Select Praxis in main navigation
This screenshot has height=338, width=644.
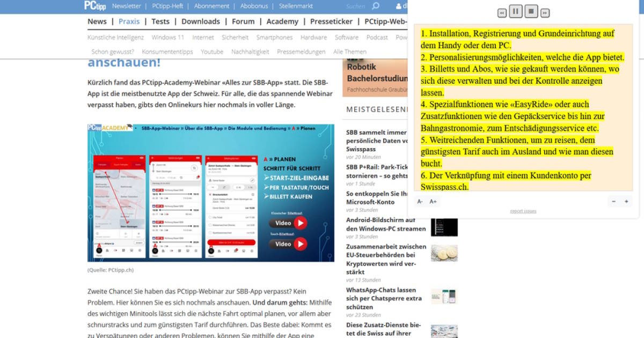tap(129, 21)
